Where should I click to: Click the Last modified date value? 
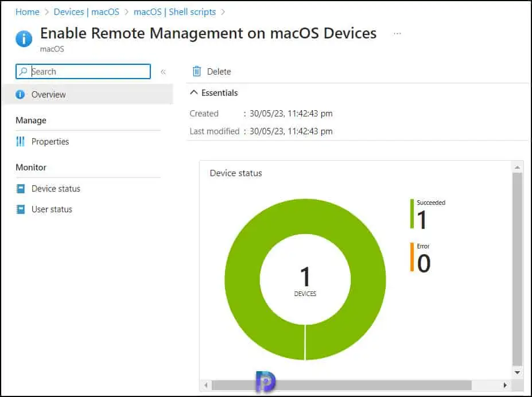291,131
